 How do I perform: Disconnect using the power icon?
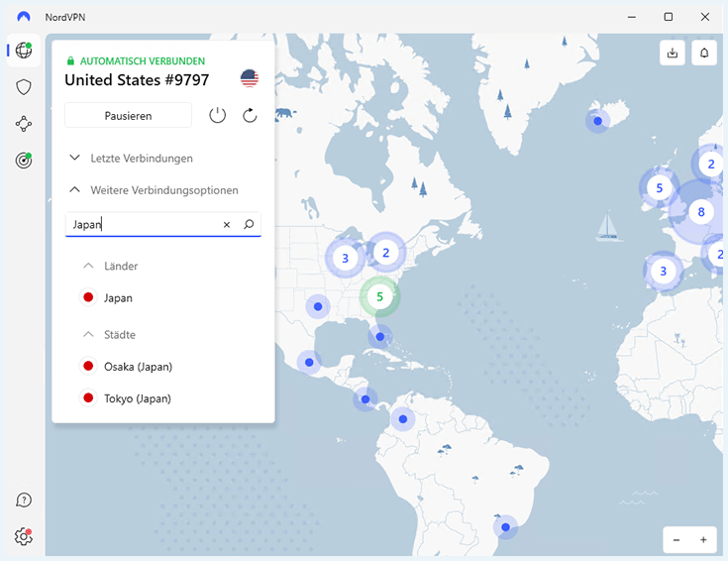tap(217, 115)
